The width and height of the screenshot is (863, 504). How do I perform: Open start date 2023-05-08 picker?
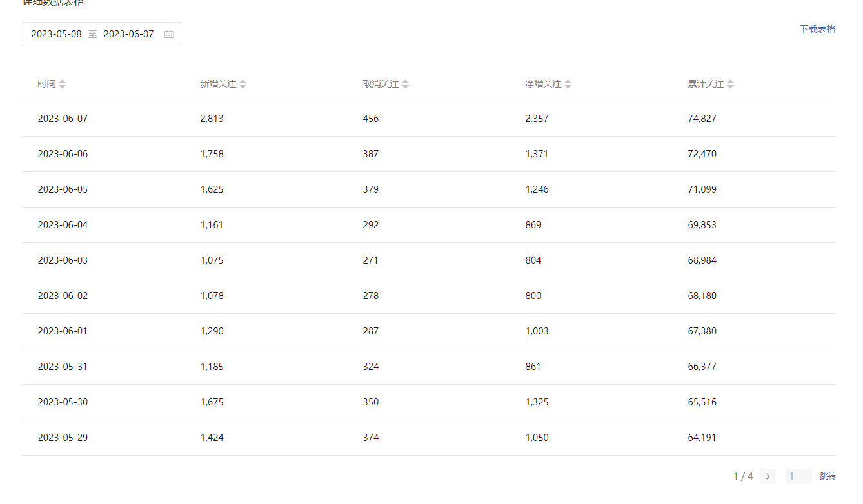(57, 34)
